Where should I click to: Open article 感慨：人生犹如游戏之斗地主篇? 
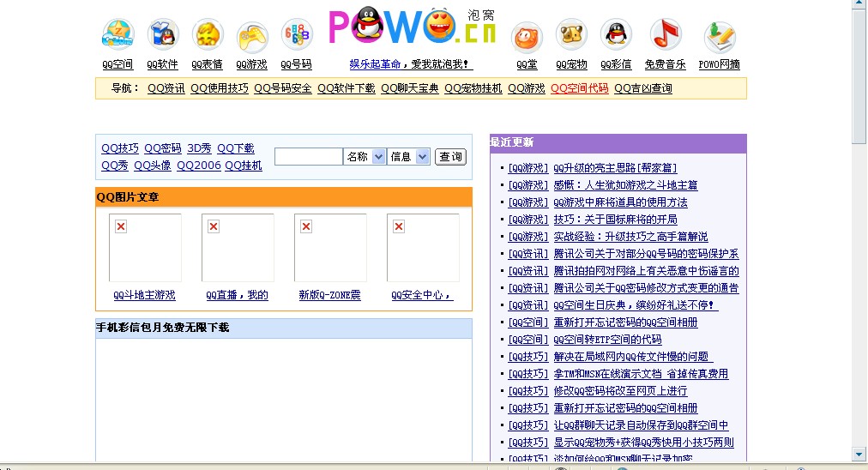click(x=625, y=185)
